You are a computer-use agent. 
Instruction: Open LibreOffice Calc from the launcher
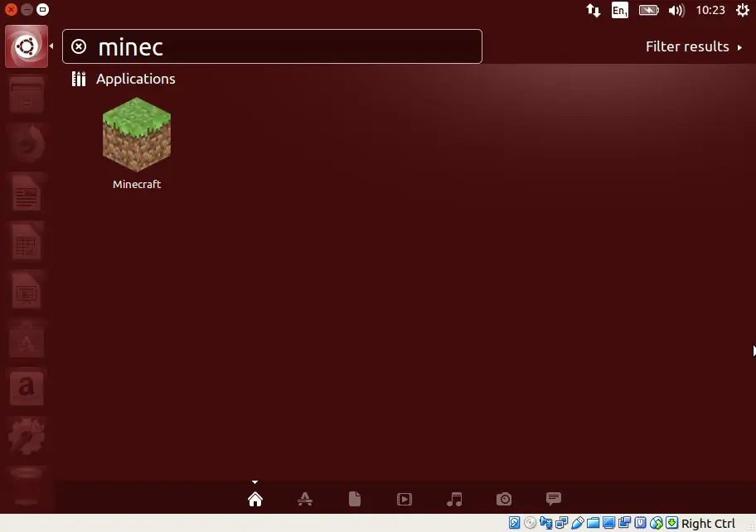27,241
